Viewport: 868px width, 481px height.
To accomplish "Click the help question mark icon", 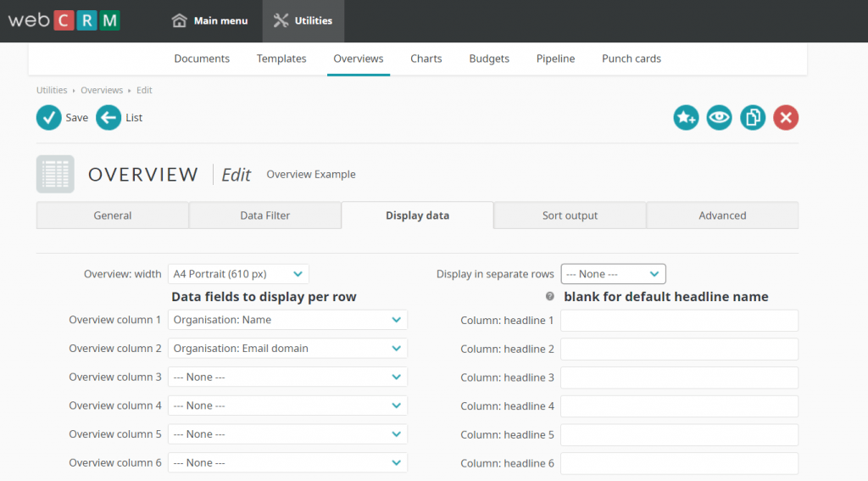I will pyautogui.click(x=550, y=297).
